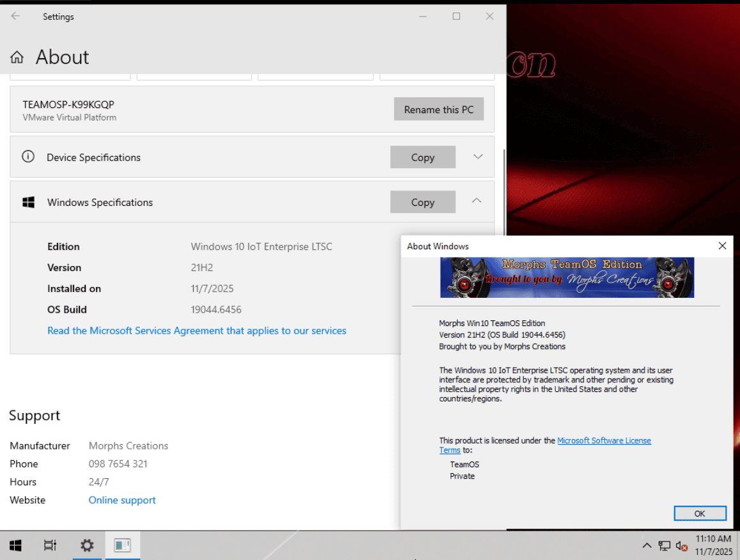740x560 pixels.
Task: Open the muted volume tray icon
Action: point(681,546)
